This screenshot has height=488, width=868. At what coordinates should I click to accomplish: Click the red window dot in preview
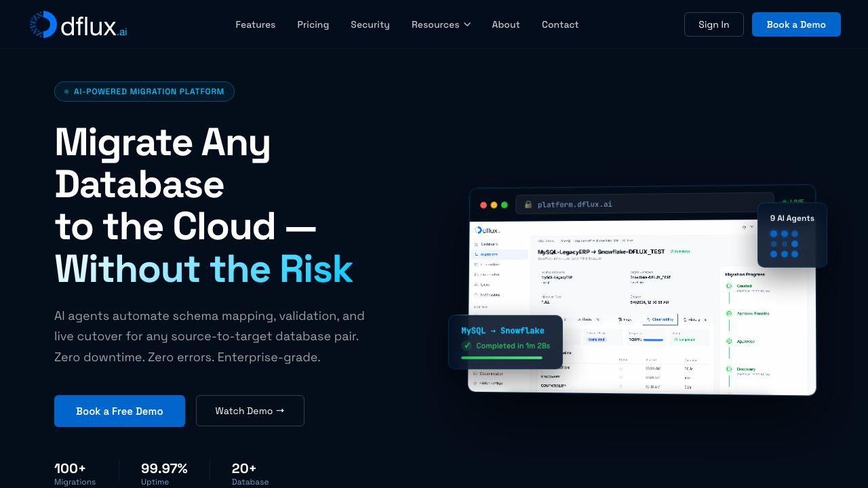click(x=484, y=205)
